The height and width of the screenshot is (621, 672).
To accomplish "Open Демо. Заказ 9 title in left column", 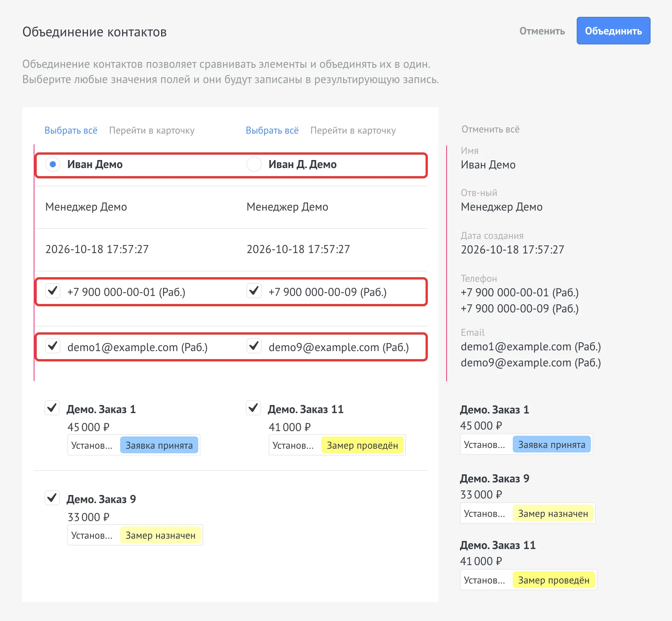I will pyautogui.click(x=101, y=499).
